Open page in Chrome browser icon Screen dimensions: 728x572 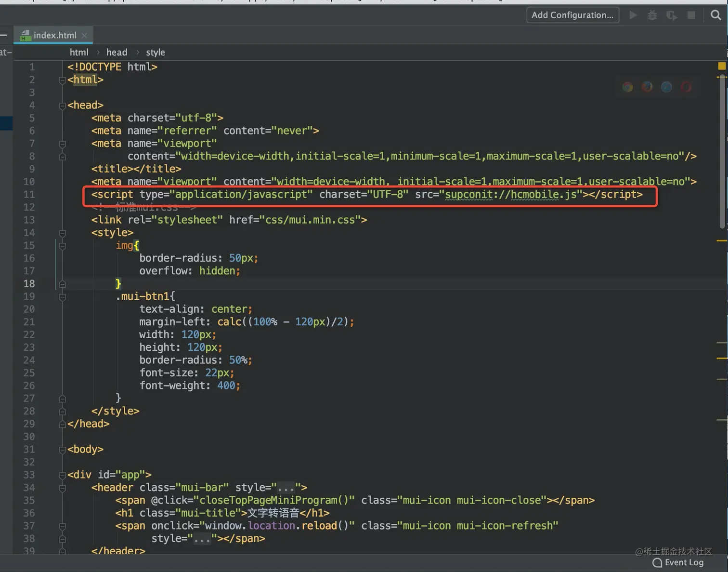tap(627, 87)
